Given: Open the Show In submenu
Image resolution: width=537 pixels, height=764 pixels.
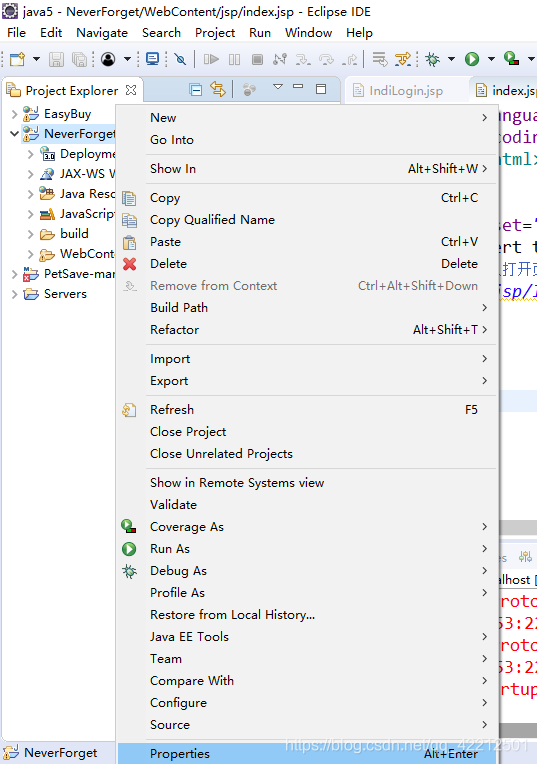Looking at the screenshot, I should tap(308, 169).
